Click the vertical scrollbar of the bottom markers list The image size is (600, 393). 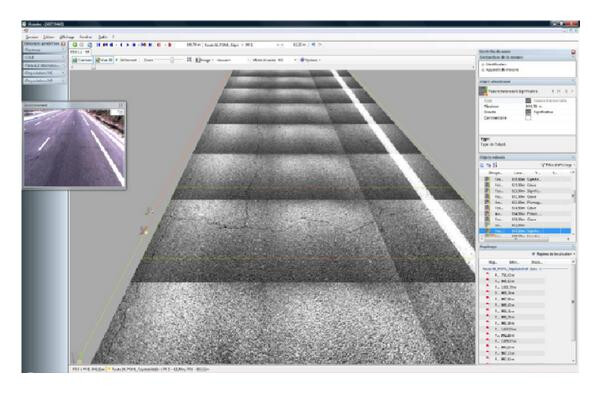[x=573, y=311]
